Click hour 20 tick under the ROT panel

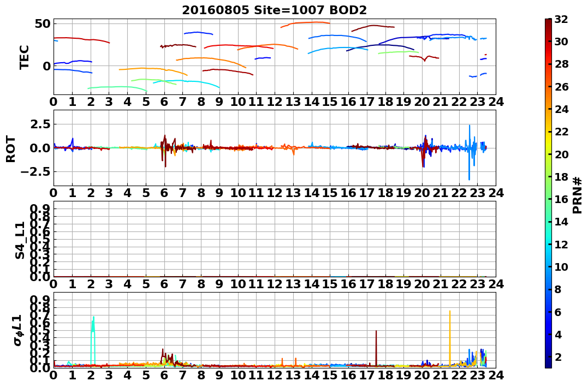[x=422, y=193]
